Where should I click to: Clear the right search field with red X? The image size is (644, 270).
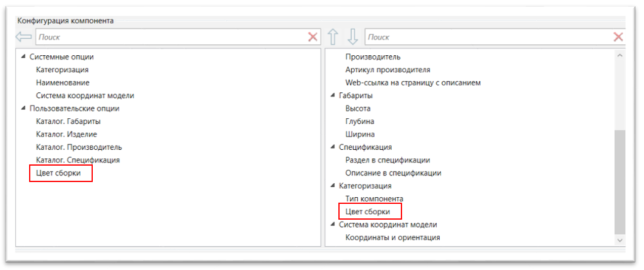pyautogui.click(x=619, y=37)
